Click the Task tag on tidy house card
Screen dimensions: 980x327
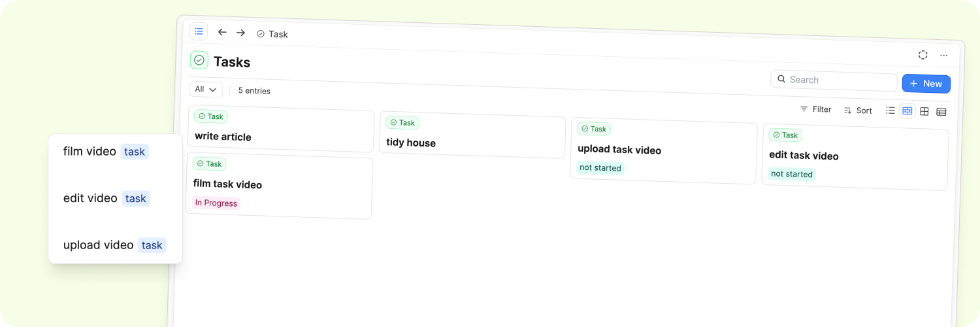pyautogui.click(x=402, y=122)
